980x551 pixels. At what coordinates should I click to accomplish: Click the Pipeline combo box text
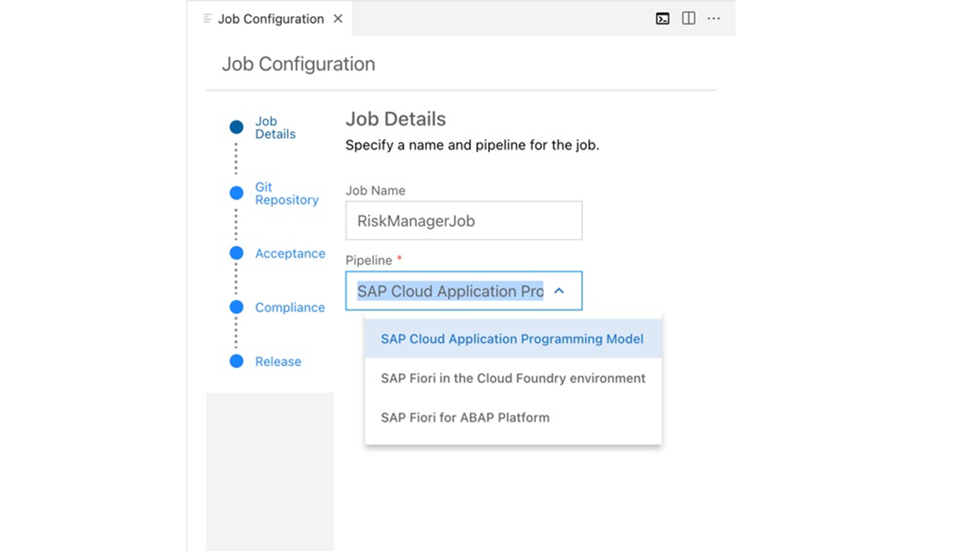(450, 291)
